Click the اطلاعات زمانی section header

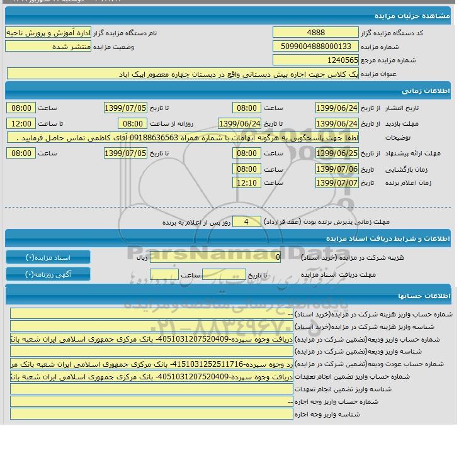[228, 91]
